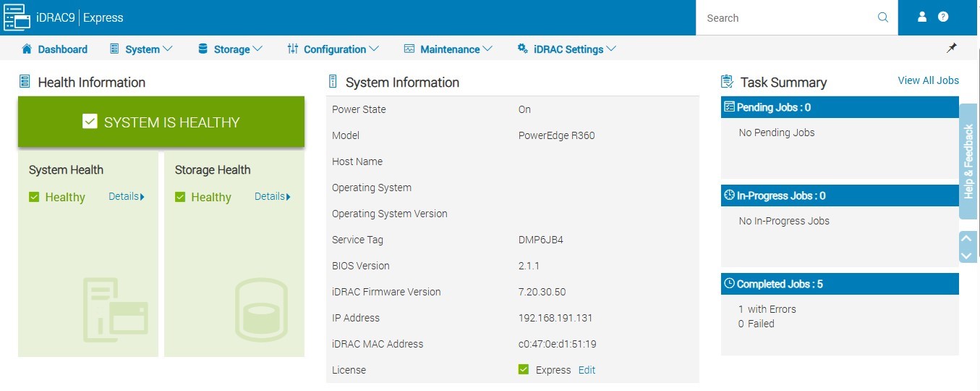Screen dimensions: 980x391
Task: Click the Model value PowerEdge R360
Action: 557,135
